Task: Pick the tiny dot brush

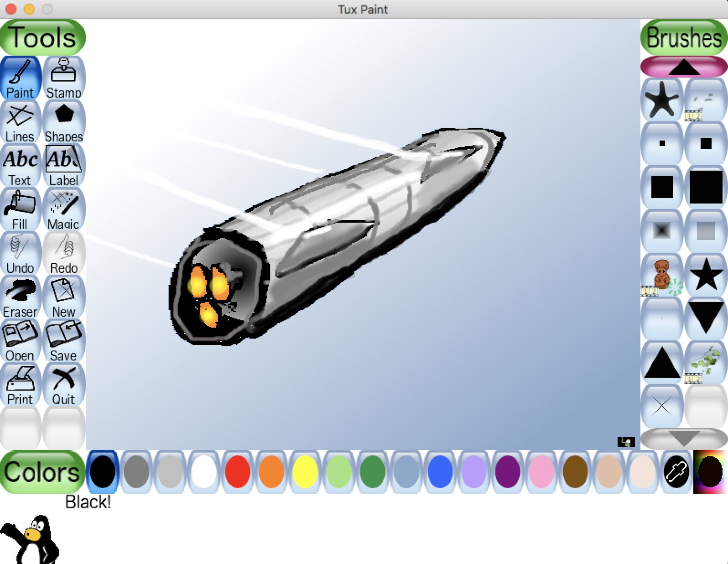Action: coord(662,319)
